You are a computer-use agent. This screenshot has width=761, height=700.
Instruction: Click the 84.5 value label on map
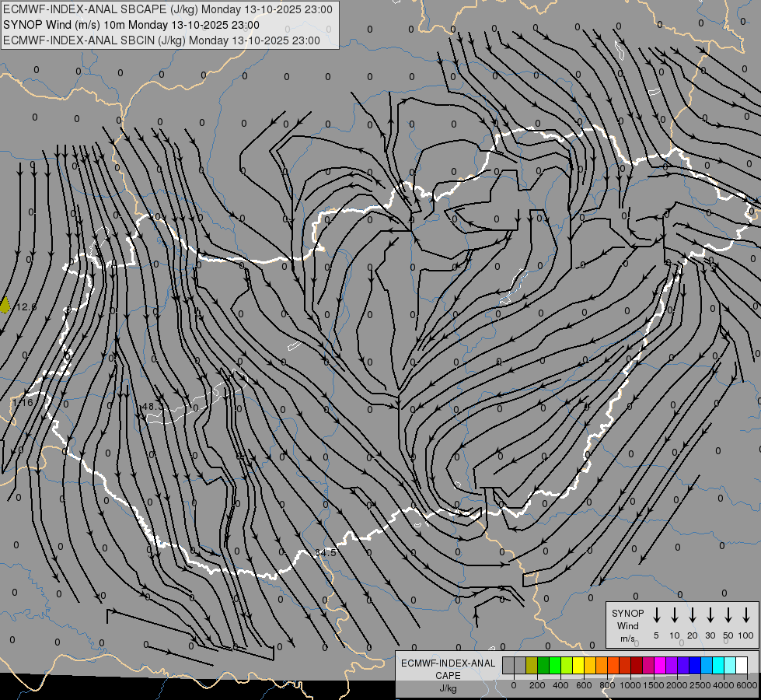click(x=325, y=553)
